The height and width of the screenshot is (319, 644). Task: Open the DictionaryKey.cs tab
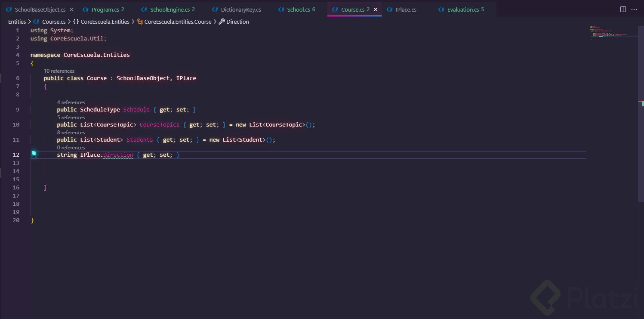[x=237, y=9]
